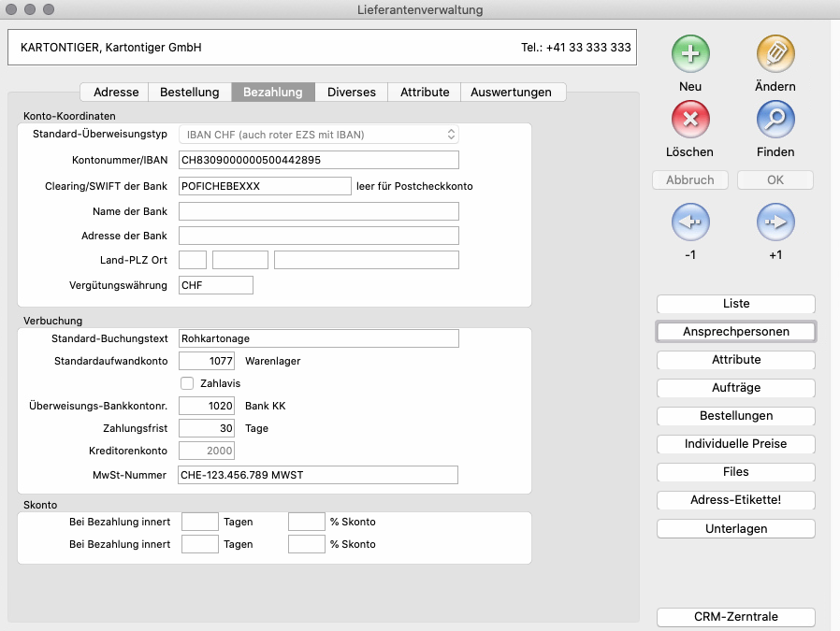Viewport: 840px width, 631px height.
Task: Open the Individuelle Preise button
Action: coord(736,444)
